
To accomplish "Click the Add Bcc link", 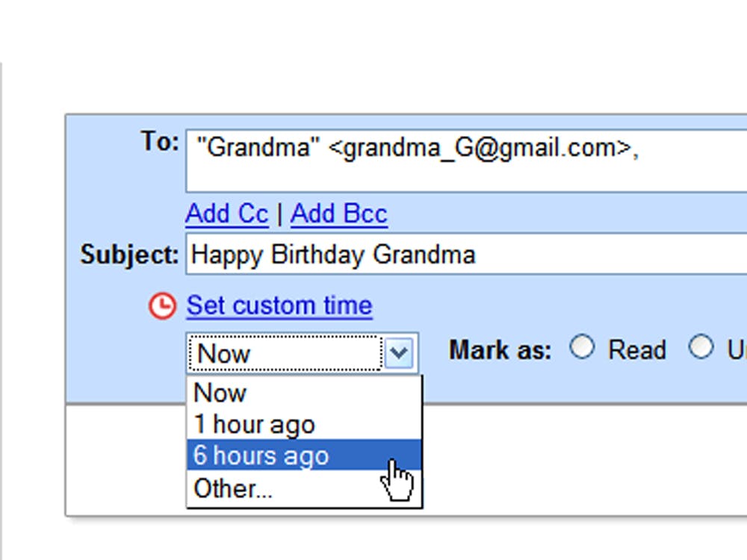I will point(338,214).
